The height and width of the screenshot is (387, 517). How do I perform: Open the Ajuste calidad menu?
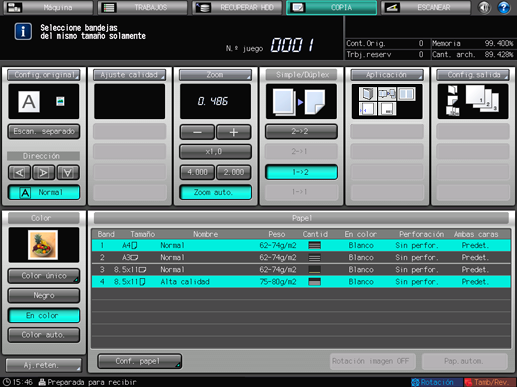(130, 75)
